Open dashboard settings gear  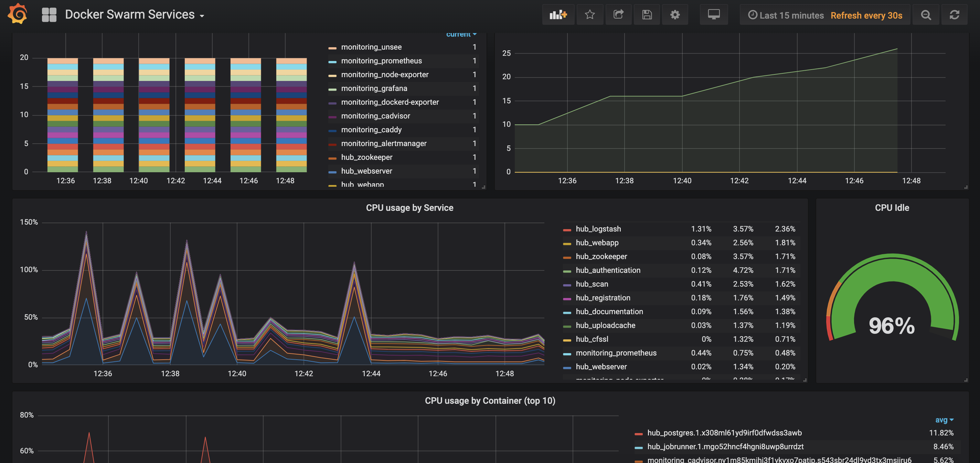point(675,14)
